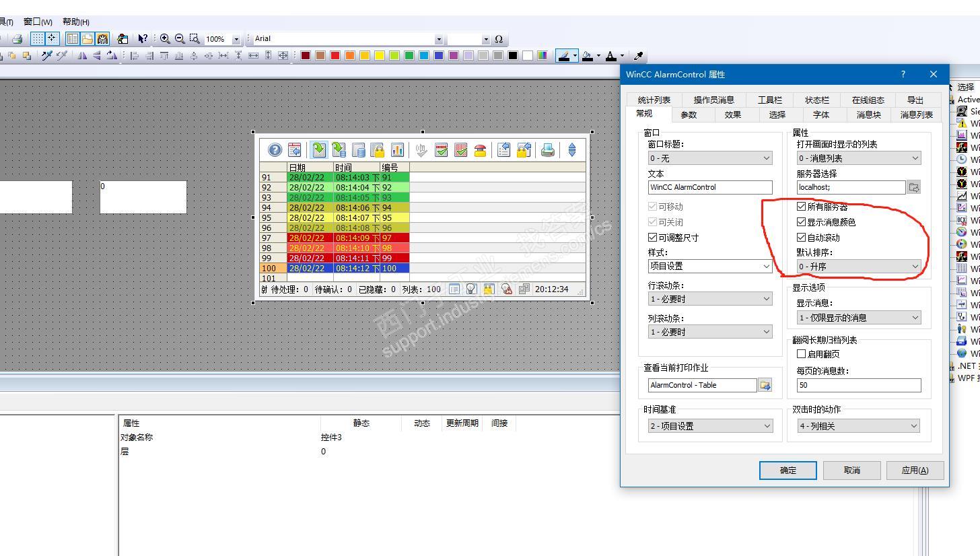The height and width of the screenshot is (556, 980).
Task: Click the blue up-down sort arrows icon
Action: [x=572, y=150]
